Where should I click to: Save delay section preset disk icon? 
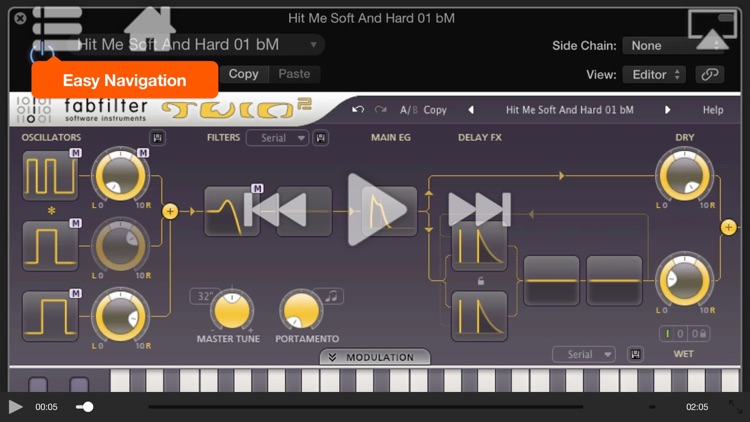[x=635, y=355]
